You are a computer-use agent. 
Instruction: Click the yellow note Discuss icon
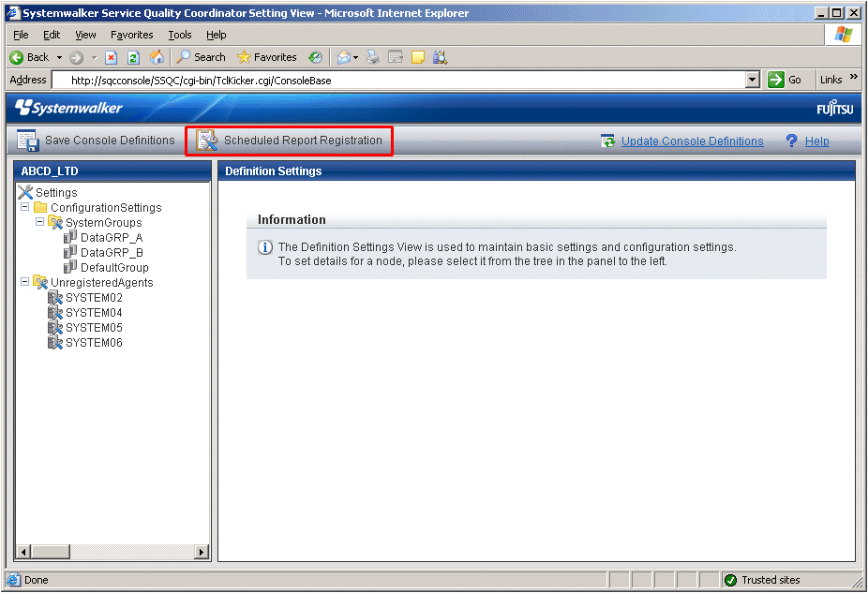[418, 57]
